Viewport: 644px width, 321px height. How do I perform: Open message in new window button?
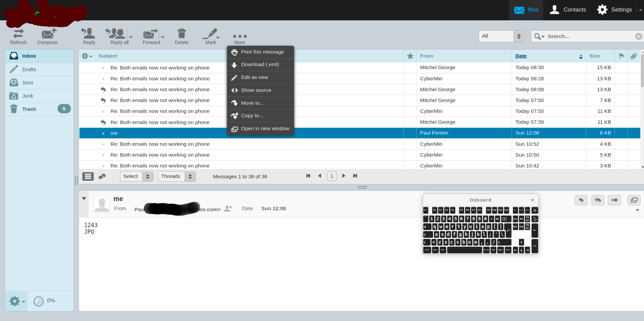[634, 200]
